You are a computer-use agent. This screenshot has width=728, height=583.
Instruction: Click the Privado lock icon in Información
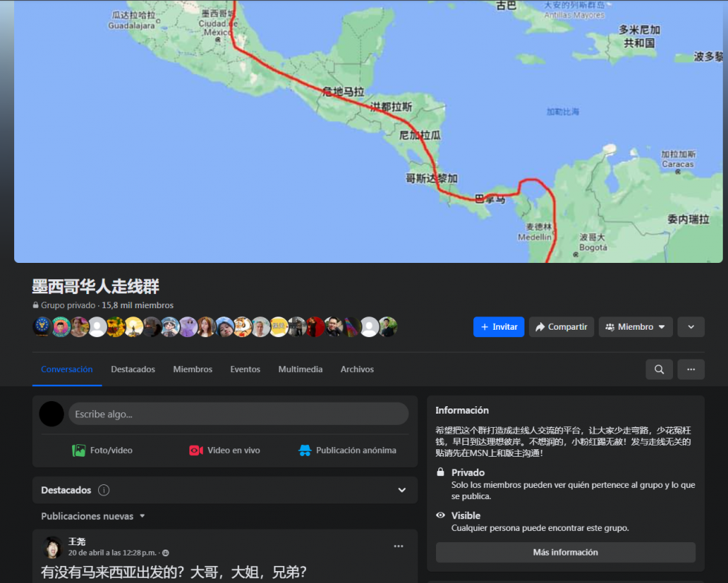click(x=441, y=472)
